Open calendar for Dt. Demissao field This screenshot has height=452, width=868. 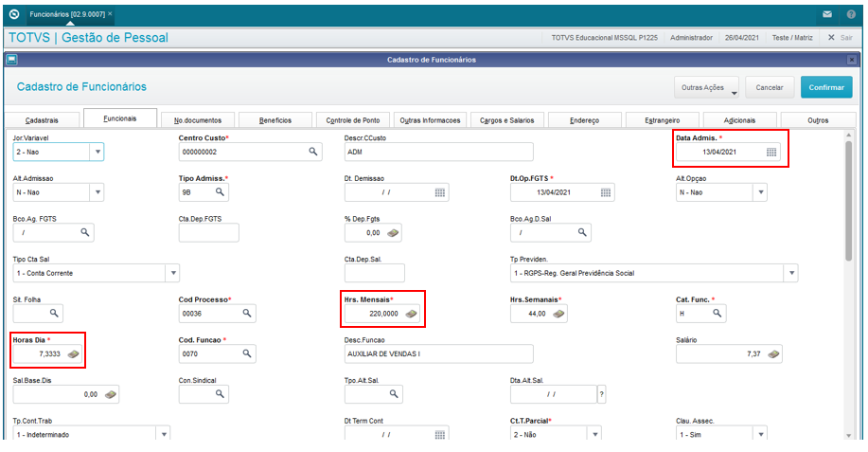(439, 192)
